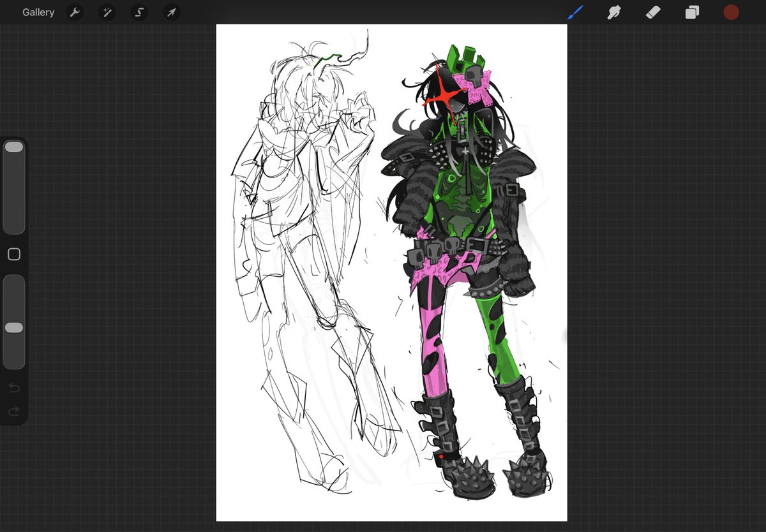Undo the last action
766x532 pixels.
pos(14,388)
